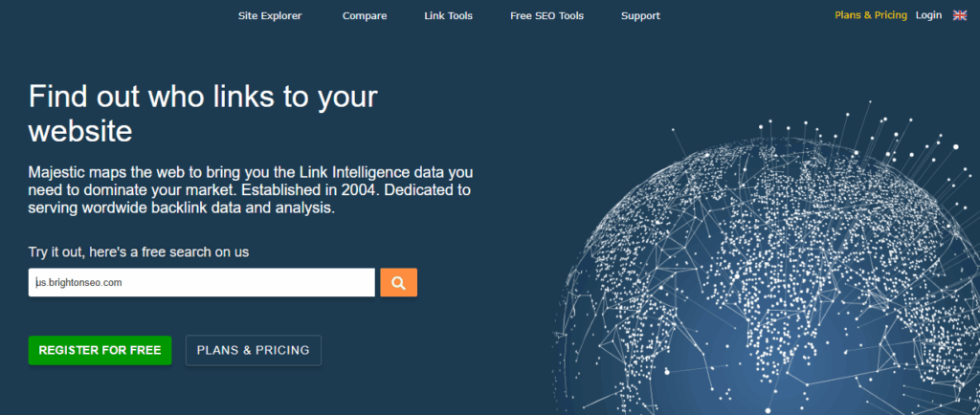
Task: Click the green Register For Free button
Action: (100, 350)
